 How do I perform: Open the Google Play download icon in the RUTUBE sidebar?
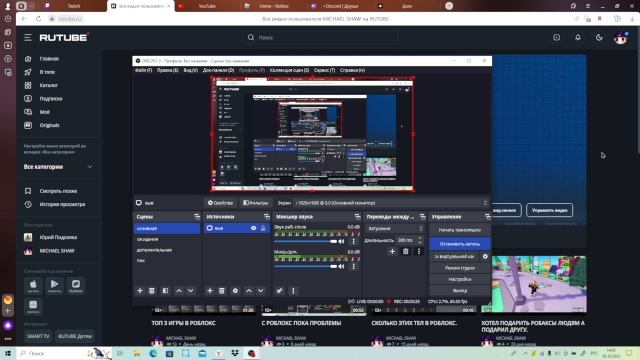coord(54,285)
